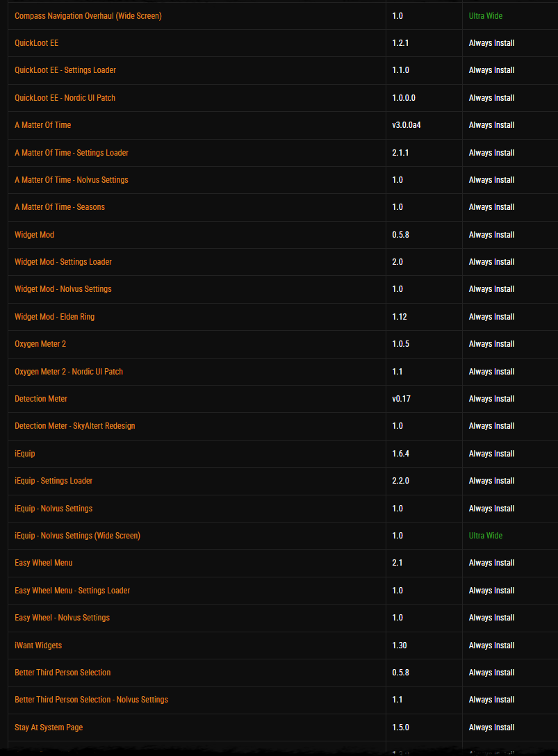Select QuickLoot EE - Nordic UI Patch link
Screen dimensions: 558x756
click(x=65, y=98)
